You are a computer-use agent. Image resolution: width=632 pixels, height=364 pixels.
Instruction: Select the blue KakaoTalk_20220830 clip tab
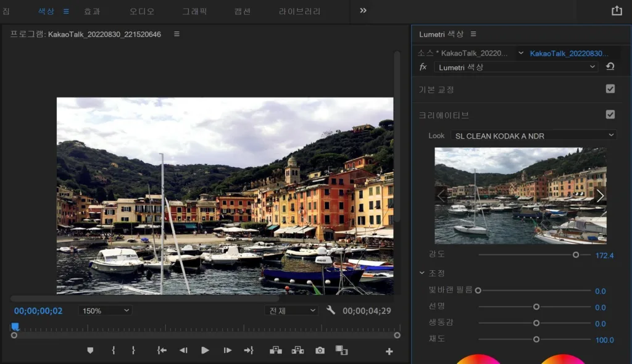click(x=568, y=53)
